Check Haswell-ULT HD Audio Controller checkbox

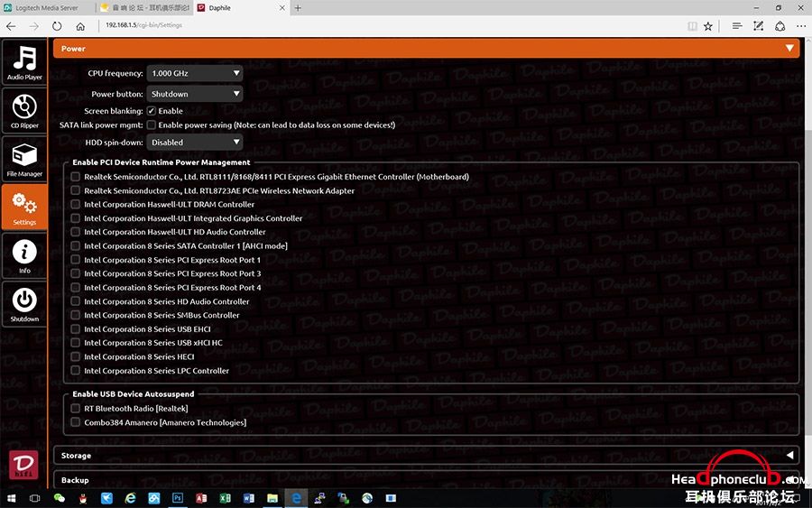coord(76,232)
